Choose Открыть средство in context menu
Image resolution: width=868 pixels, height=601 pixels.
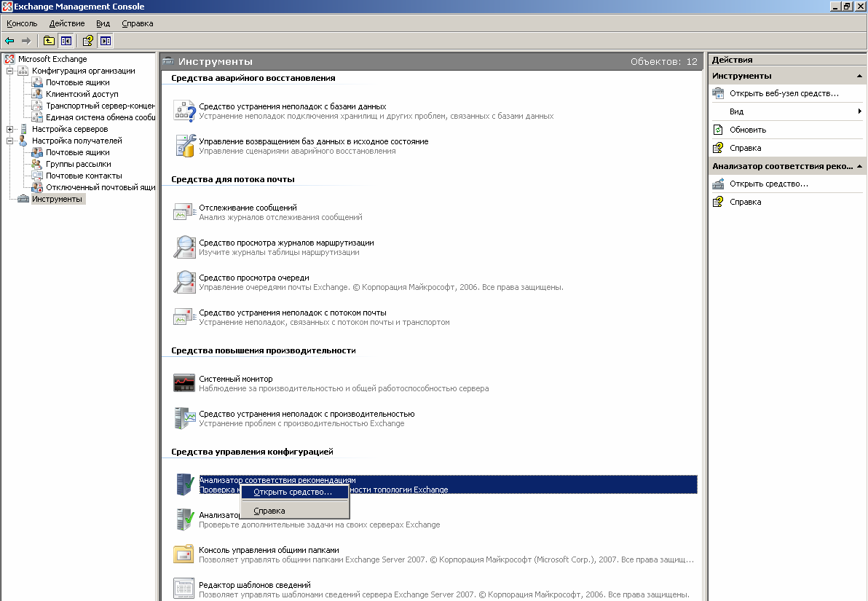(294, 492)
